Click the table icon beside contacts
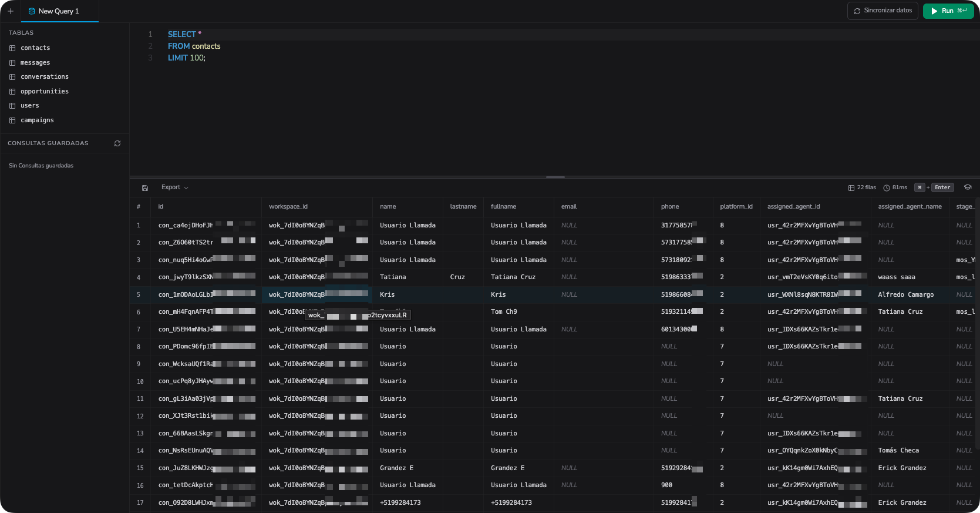This screenshot has height=513, width=980. [12, 48]
